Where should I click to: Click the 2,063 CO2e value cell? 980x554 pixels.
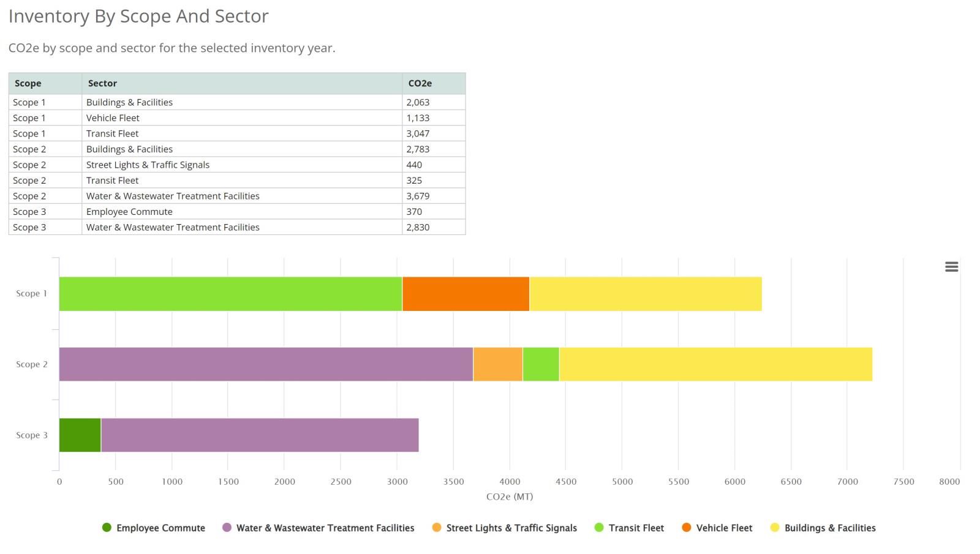[434, 102]
